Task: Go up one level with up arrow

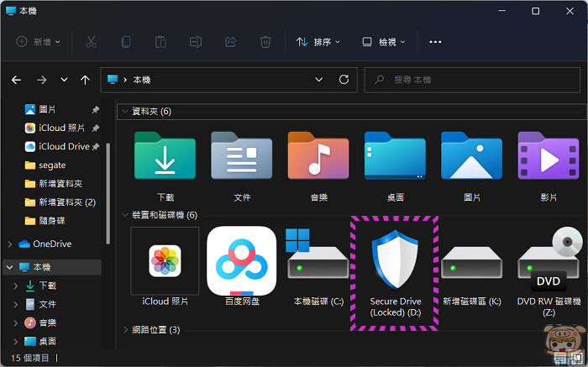Action: (85, 80)
